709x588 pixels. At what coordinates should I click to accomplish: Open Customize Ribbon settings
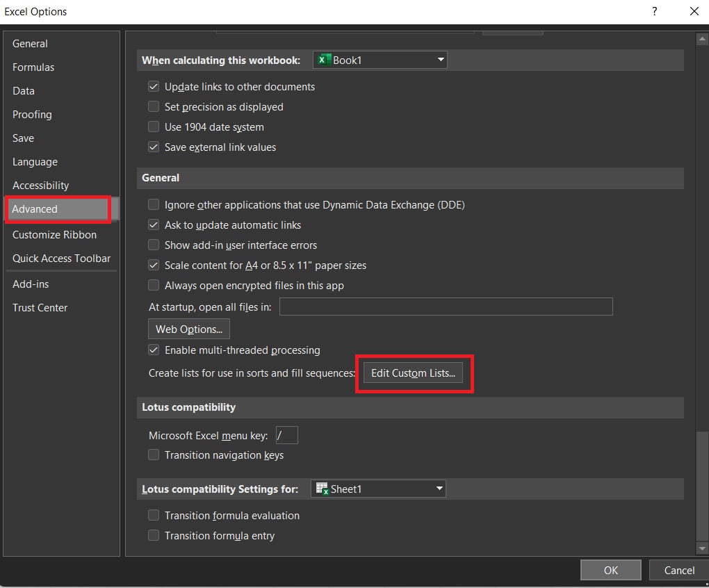[54, 234]
